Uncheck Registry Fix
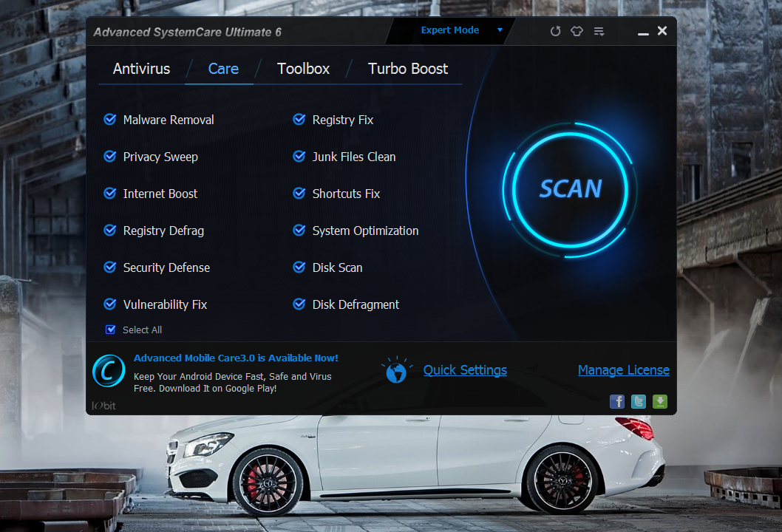Viewport: 782px width, 532px height. click(299, 120)
